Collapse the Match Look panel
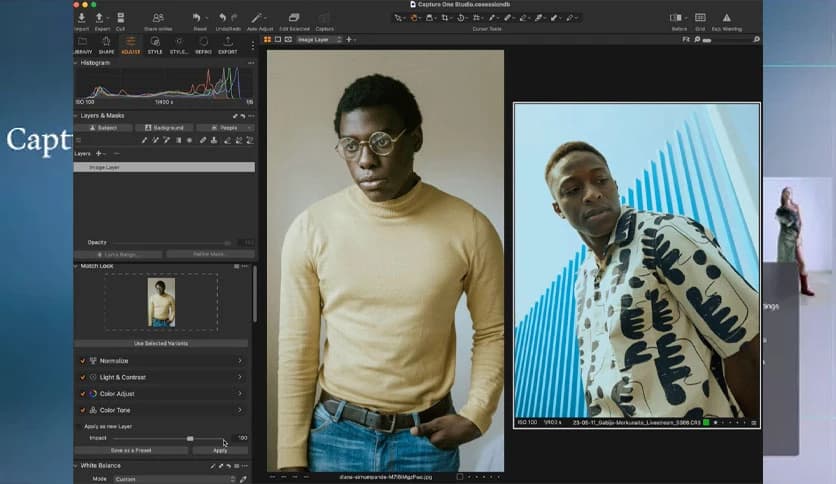 click(x=76, y=266)
